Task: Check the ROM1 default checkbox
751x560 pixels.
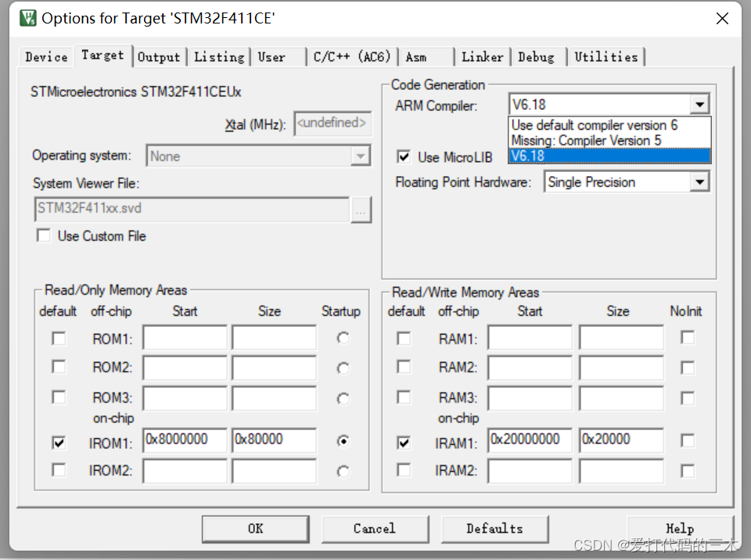Action: (x=59, y=338)
